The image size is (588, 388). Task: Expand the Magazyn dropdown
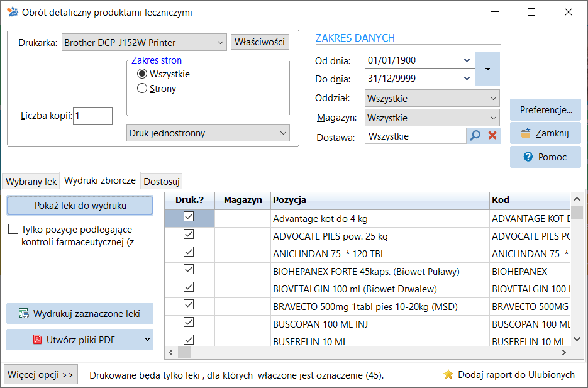click(493, 118)
